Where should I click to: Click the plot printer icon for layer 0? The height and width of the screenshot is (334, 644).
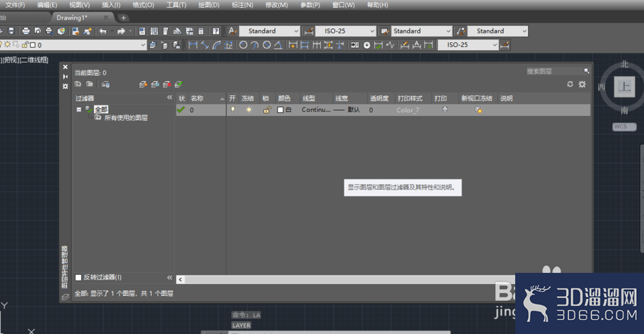tap(445, 109)
